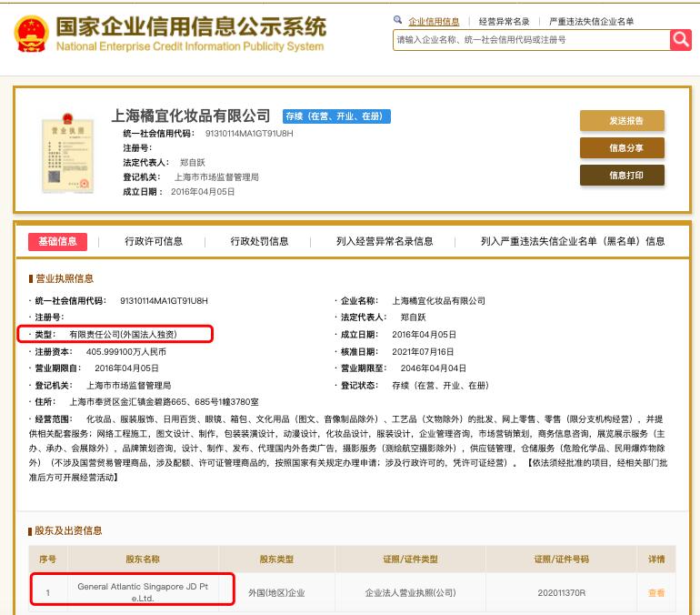The width and height of the screenshot is (700, 615).
Task: Select the 企业信用信息 search tab
Action: (x=434, y=21)
